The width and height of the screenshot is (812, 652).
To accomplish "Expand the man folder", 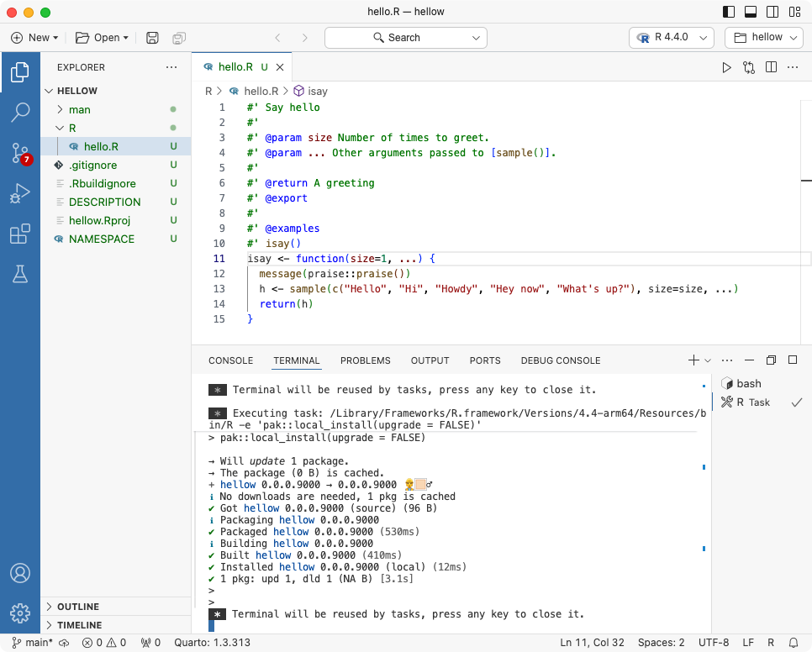I will point(80,109).
